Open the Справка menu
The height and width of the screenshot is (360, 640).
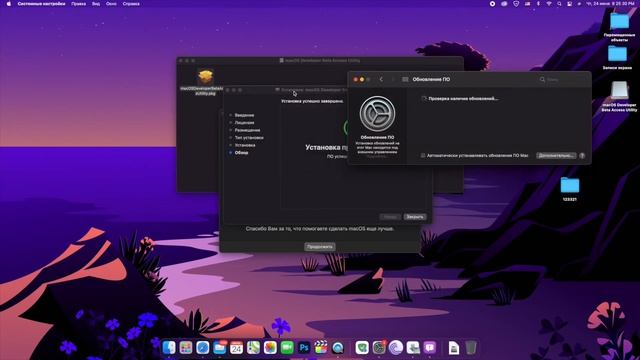click(x=131, y=4)
